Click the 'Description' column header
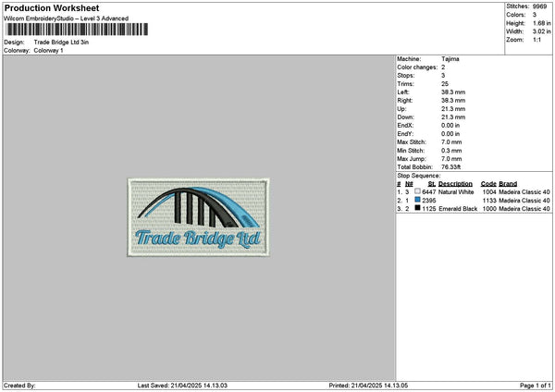The image size is (555, 392). tap(455, 184)
